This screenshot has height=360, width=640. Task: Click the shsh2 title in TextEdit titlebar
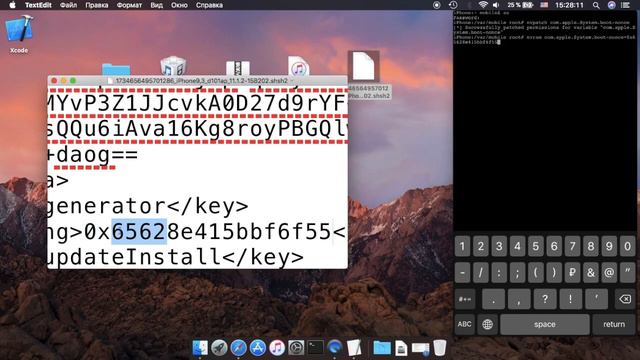[x=202, y=81]
